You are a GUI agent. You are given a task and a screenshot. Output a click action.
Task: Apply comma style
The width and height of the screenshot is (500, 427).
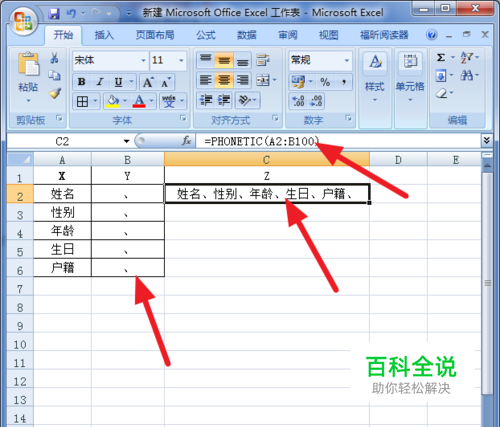(x=343, y=82)
